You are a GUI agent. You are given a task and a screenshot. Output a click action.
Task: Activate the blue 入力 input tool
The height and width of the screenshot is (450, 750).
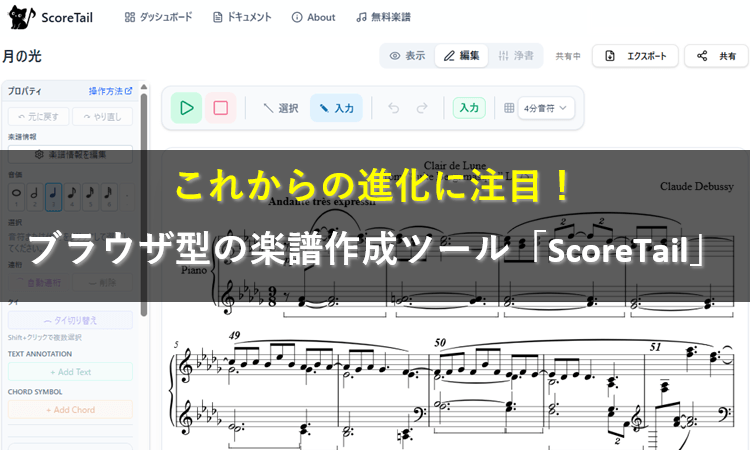click(x=336, y=108)
